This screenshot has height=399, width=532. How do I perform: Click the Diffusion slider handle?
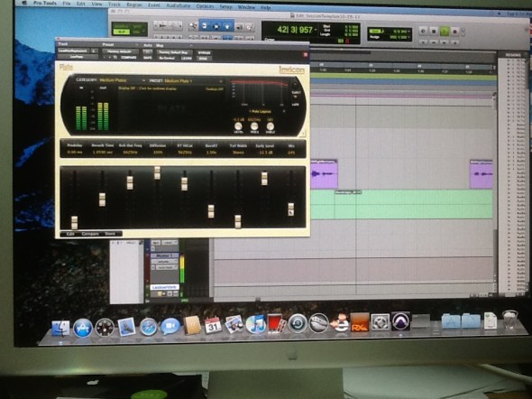tap(157, 172)
